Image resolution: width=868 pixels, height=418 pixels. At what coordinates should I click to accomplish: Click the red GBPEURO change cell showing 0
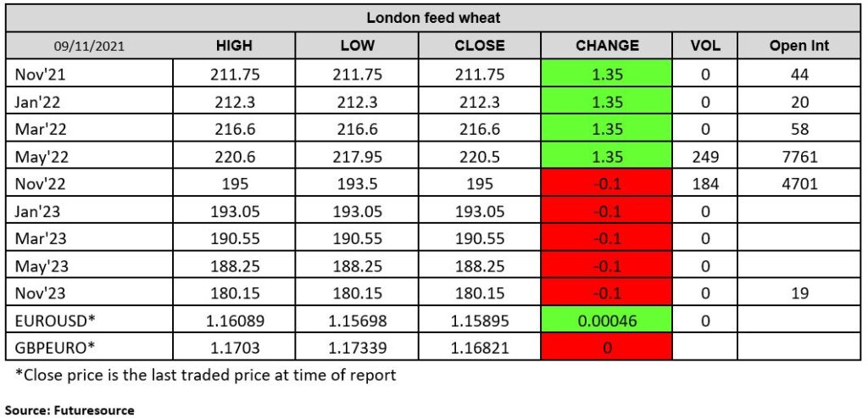click(606, 348)
